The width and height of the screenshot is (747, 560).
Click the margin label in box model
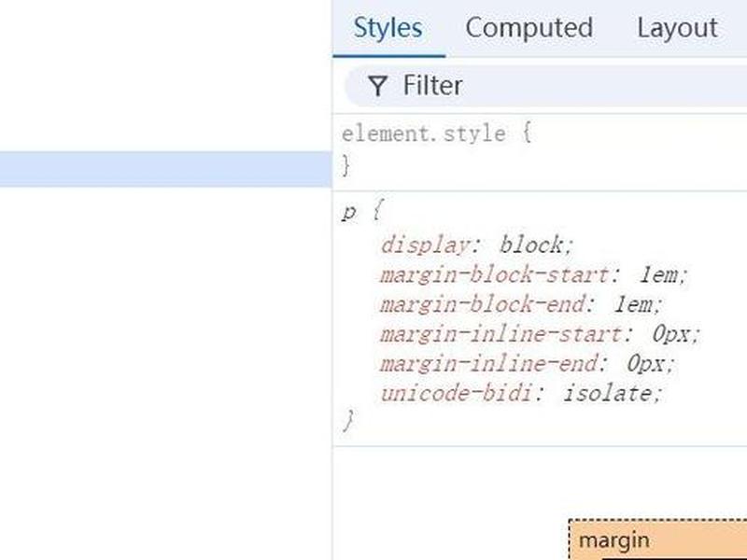pos(613,540)
